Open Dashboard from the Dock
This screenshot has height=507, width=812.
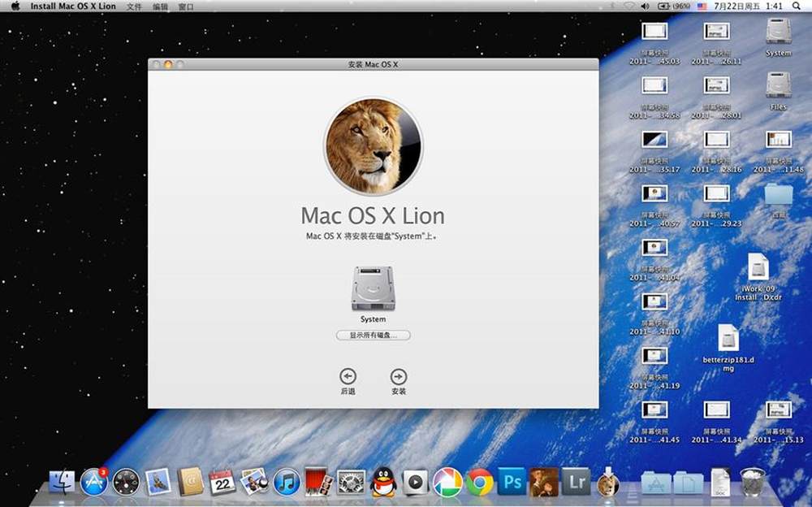click(x=127, y=482)
